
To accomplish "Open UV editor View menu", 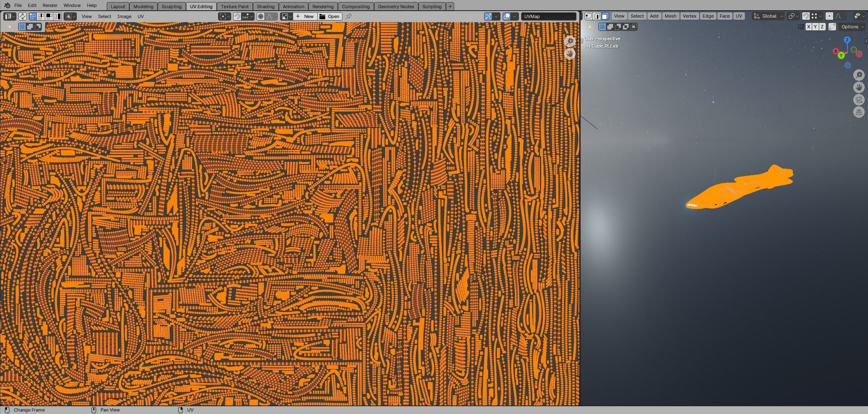I will coord(87,16).
